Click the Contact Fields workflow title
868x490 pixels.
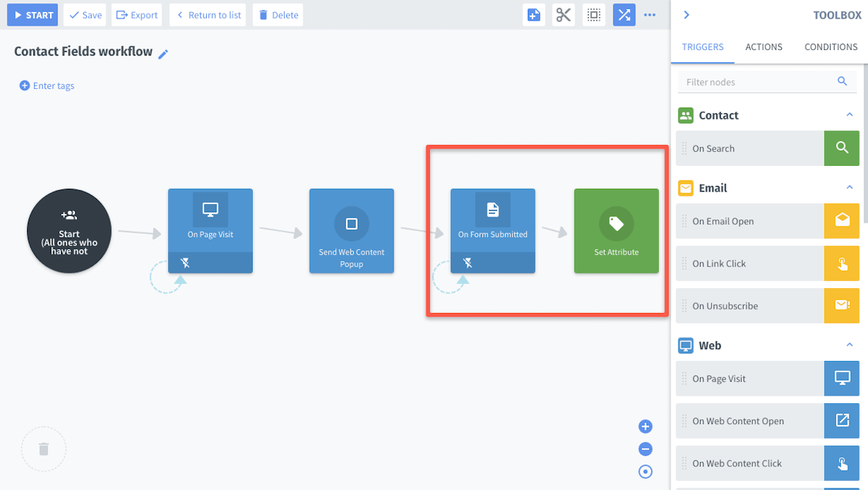pos(83,52)
